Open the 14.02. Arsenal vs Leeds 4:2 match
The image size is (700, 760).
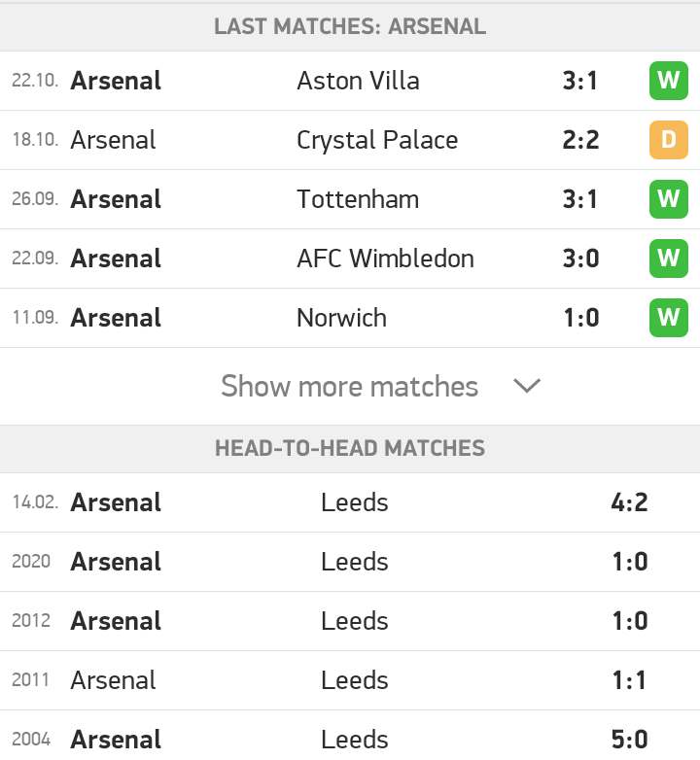350,502
